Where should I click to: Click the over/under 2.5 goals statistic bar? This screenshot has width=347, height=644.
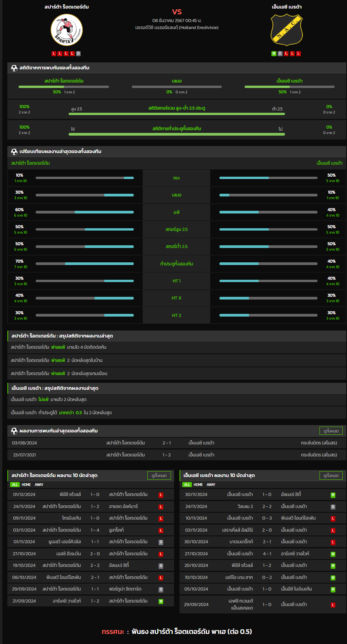177,114
